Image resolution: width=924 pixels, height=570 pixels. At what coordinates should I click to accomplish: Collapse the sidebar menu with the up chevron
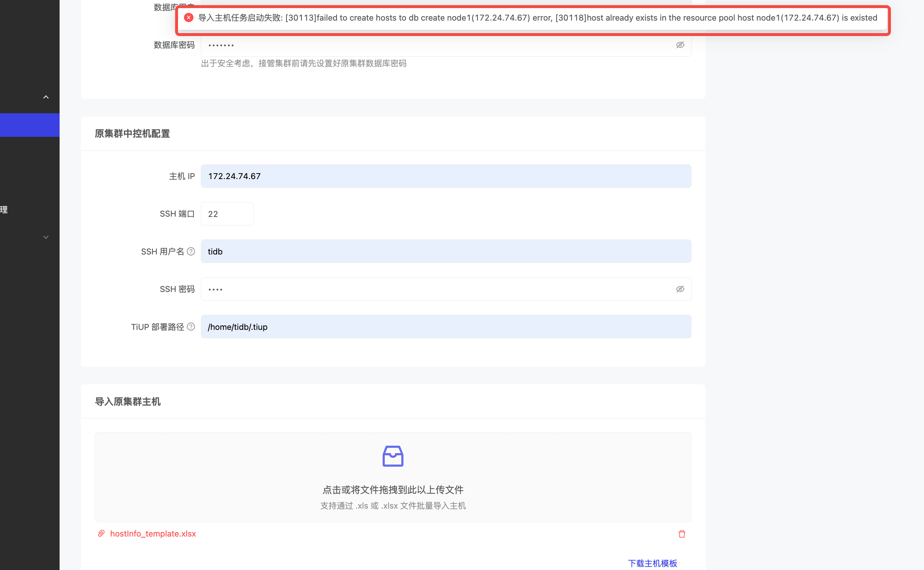click(46, 97)
